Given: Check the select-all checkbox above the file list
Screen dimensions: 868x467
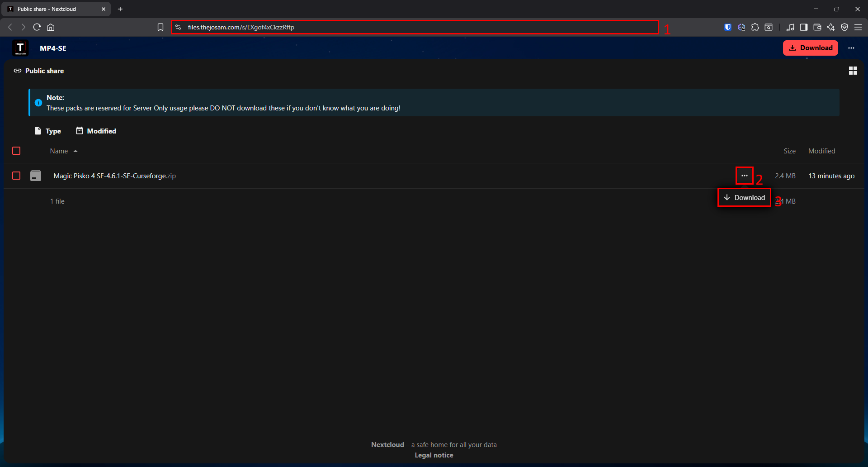Looking at the screenshot, I should [x=16, y=151].
